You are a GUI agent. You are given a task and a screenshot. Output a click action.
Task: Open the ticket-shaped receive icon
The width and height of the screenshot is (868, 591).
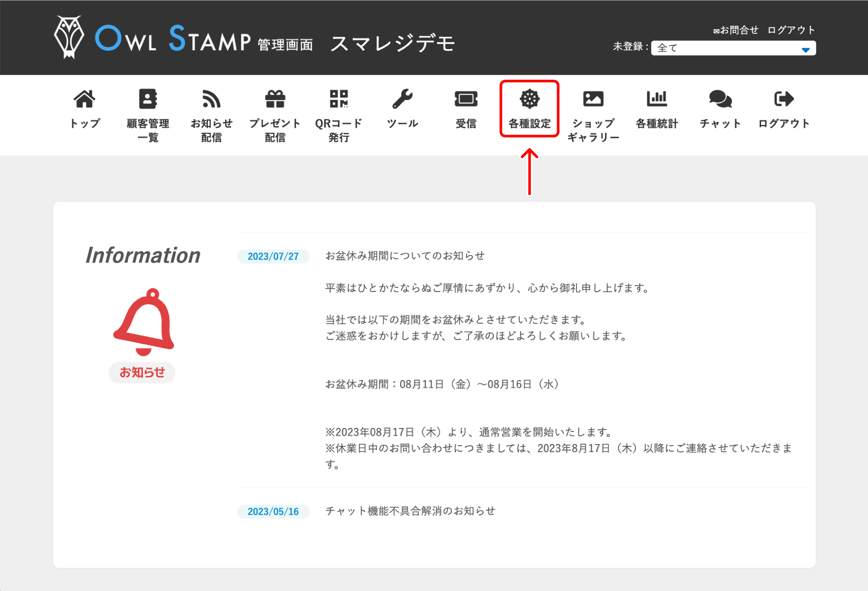(466, 100)
